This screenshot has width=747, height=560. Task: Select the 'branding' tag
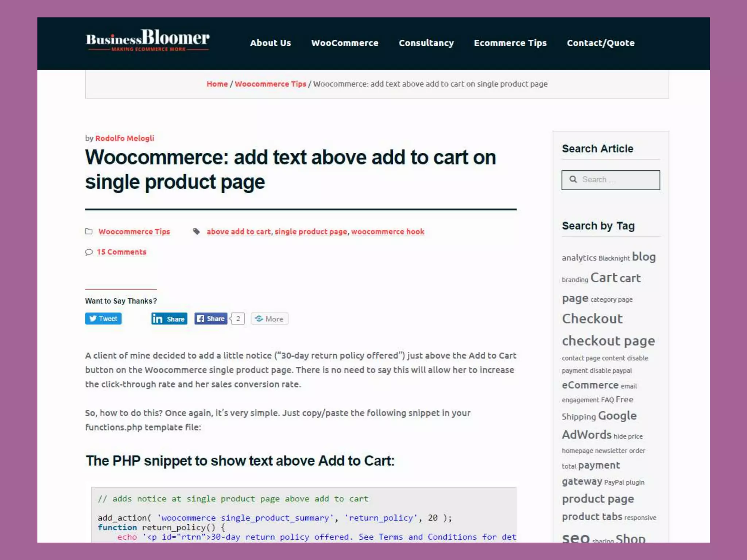[575, 280]
